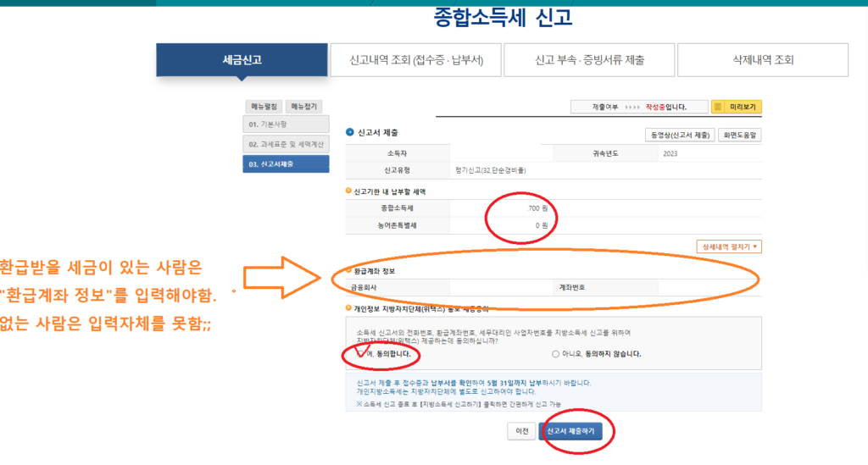Screen dimensions: 868x465
Task: Select 예, 동의합니다 radio option
Action: pos(360,354)
